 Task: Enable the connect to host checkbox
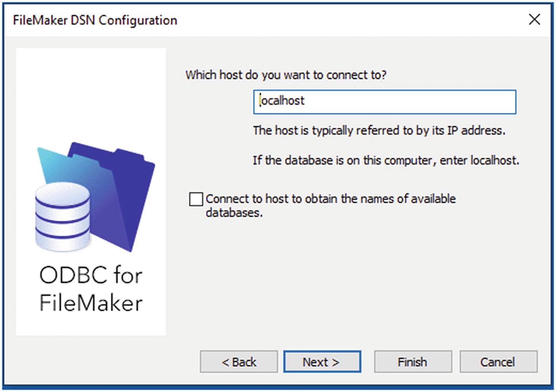click(x=196, y=199)
